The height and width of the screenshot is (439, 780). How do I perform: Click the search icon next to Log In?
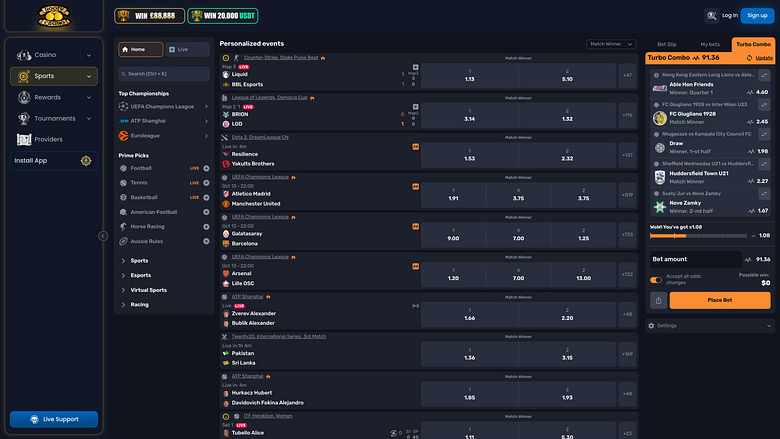pos(711,16)
